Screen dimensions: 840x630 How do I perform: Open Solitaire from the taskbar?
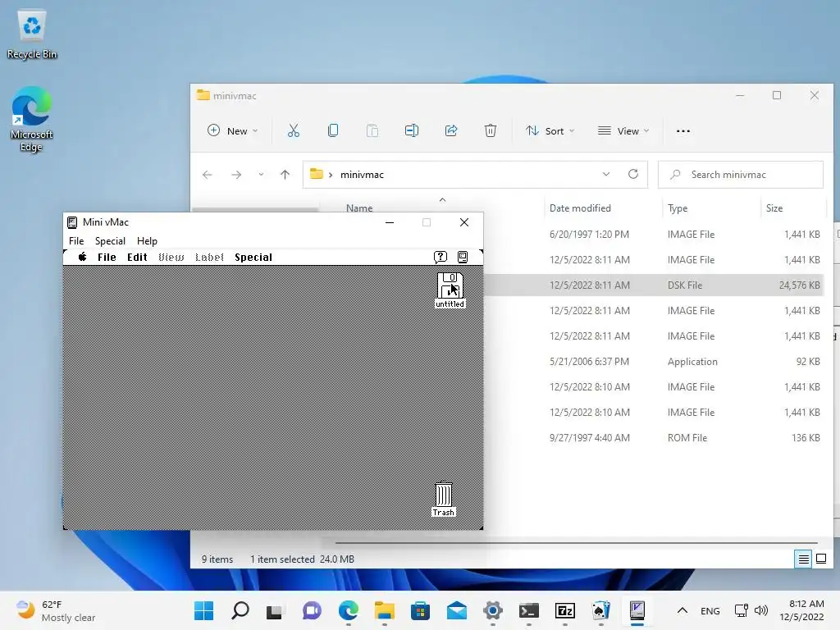click(x=601, y=610)
